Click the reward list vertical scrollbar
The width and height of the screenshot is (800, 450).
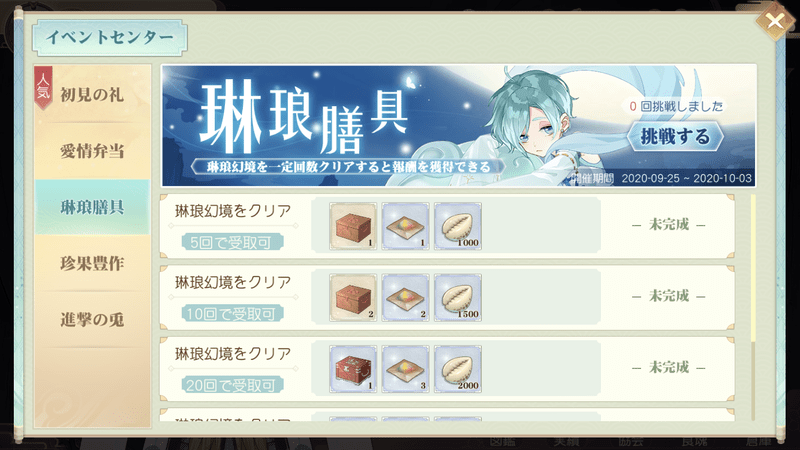pos(753,307)
